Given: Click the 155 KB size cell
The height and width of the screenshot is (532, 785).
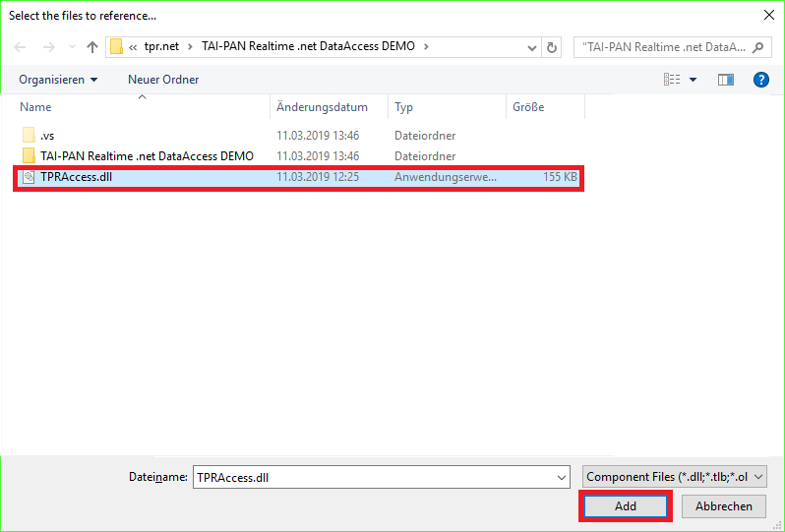Looking at the screenshot, I should click(x=560, y=177).
